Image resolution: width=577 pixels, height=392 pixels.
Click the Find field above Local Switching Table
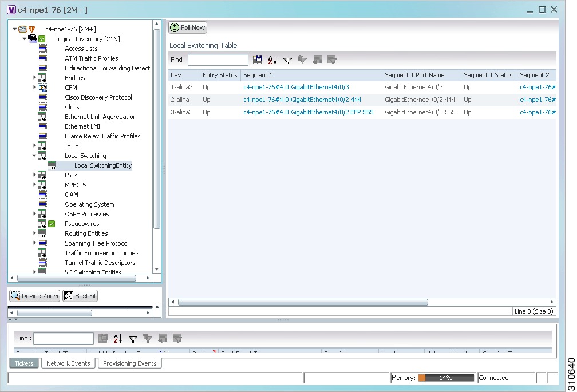click(x=218, y=60)
